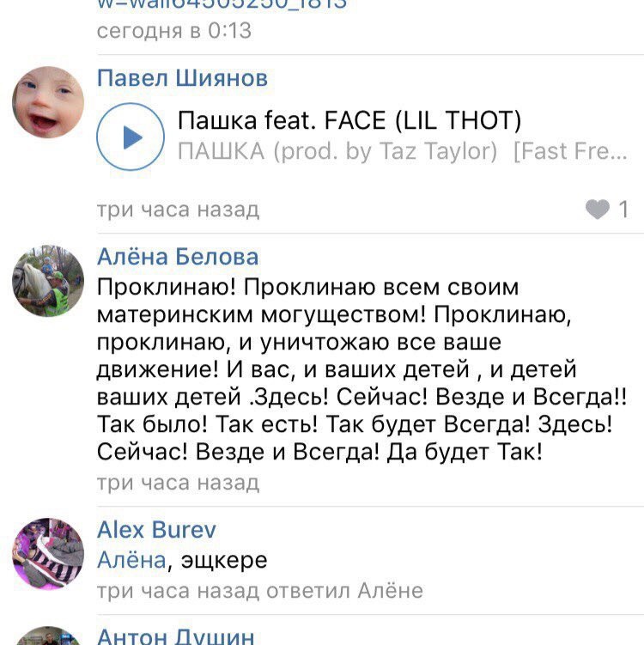Play the Пашка feat. FACE audio track
The width and height of the screenshot is (644, 645).
(x=131, y=137)
